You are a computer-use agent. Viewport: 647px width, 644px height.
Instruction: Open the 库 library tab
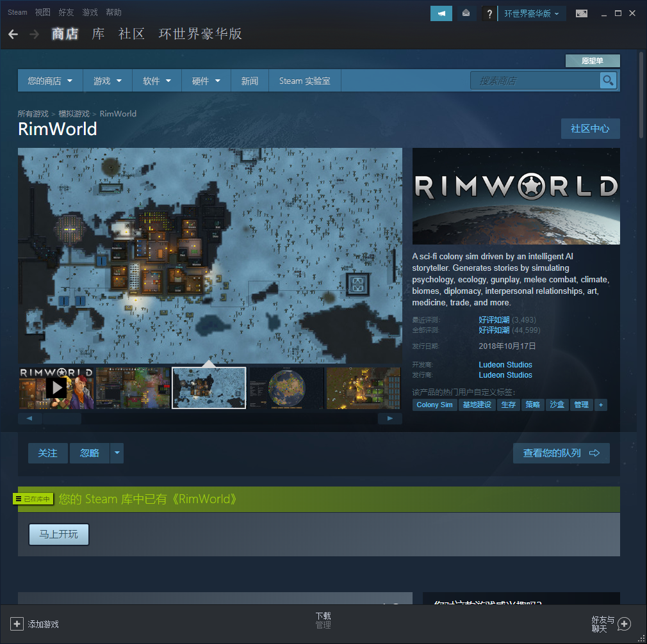[x=98, y=34]
